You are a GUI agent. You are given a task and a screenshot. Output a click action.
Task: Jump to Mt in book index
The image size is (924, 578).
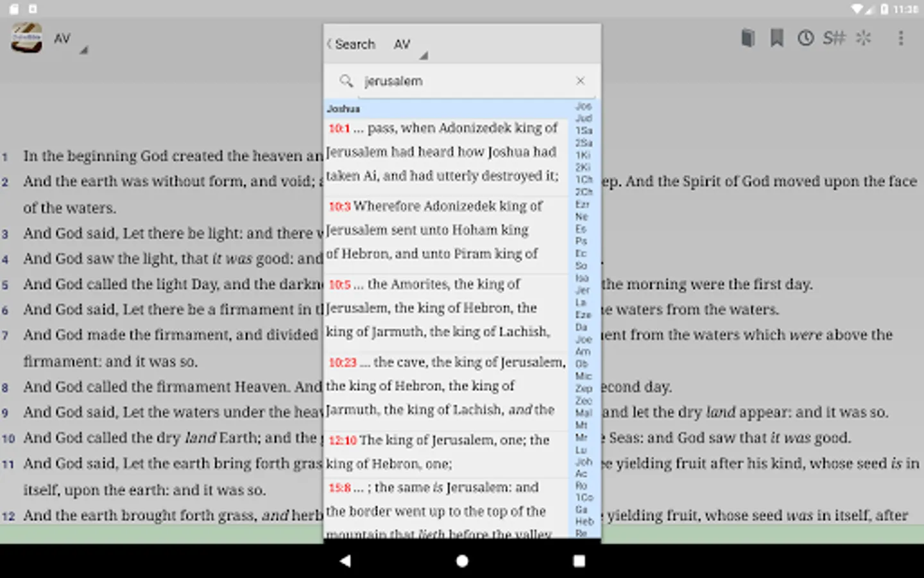581,425
